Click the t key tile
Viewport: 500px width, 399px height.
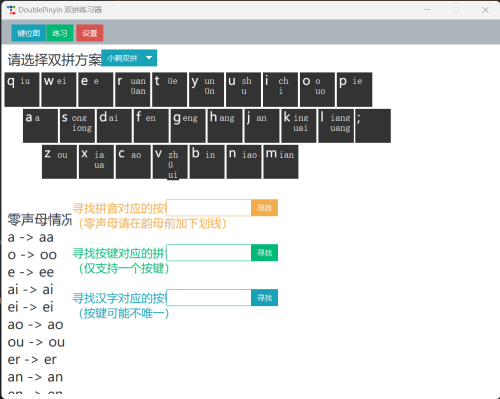click(169, 89)
